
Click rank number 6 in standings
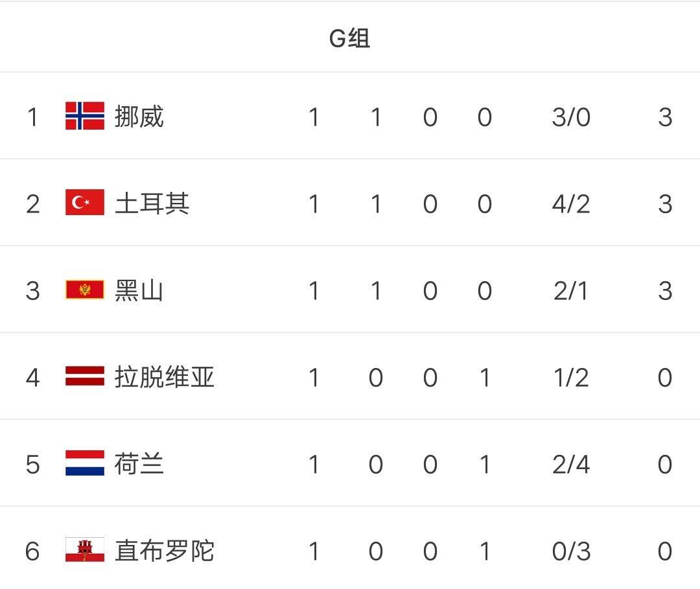32,551
